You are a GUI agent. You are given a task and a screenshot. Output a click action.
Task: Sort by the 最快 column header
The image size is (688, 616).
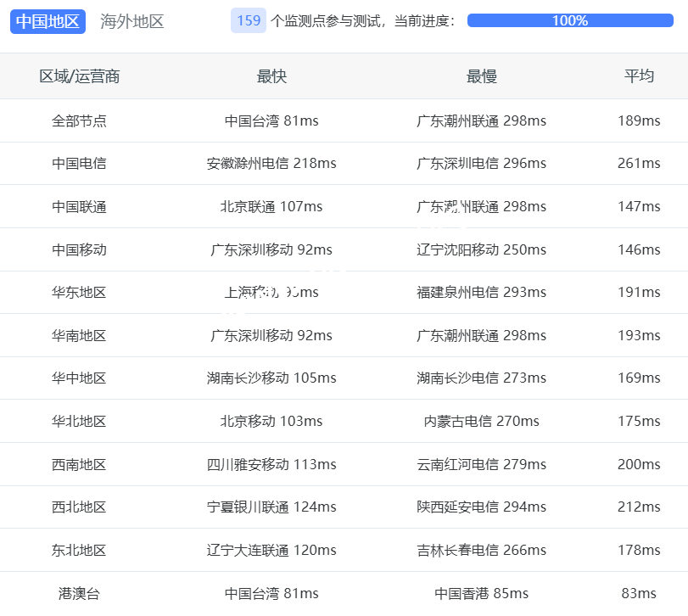click(x=271, y=76)
